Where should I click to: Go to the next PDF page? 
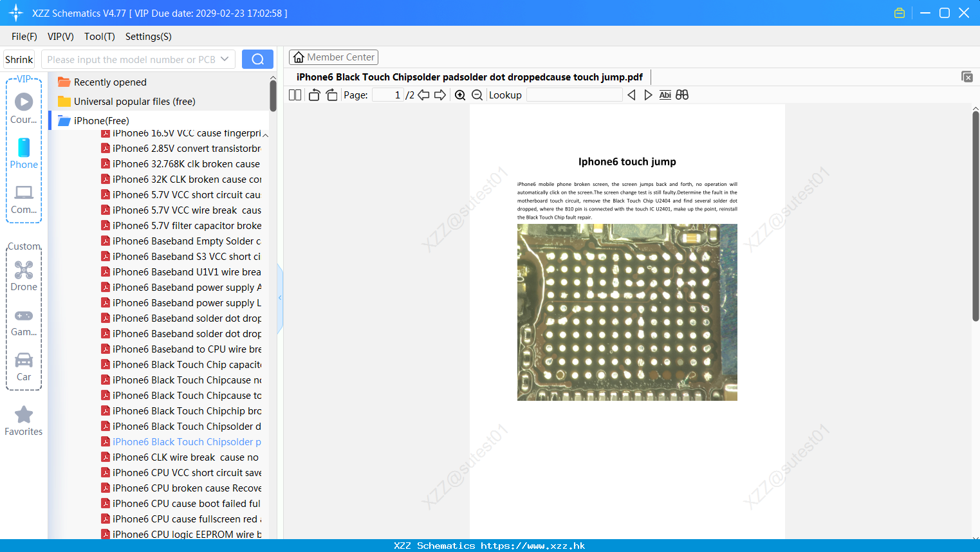point(440,95)
